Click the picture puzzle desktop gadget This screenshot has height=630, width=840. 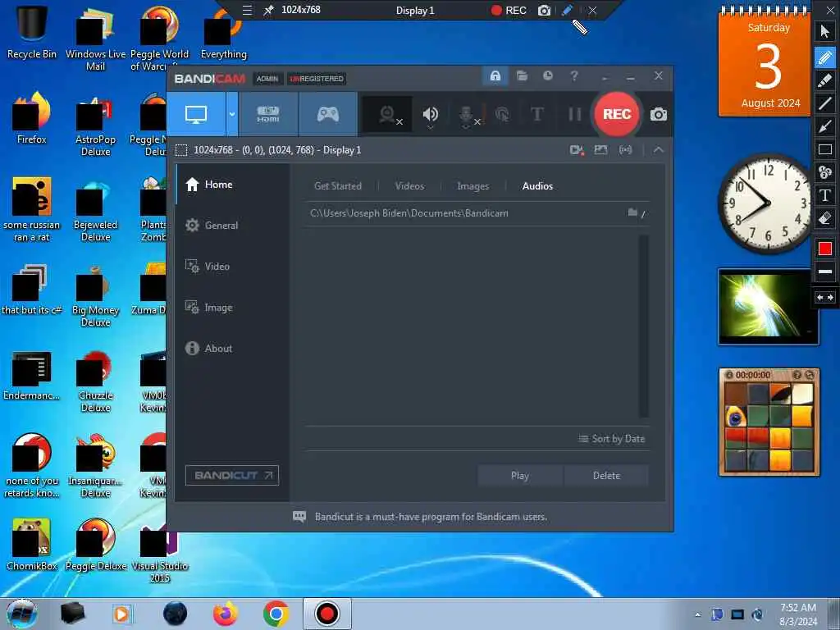[769, 422]
